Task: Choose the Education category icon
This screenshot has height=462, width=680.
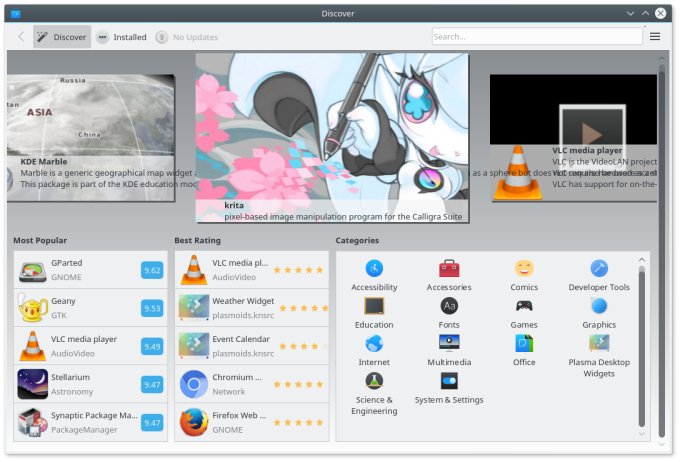Action: (x=374, y=306)
